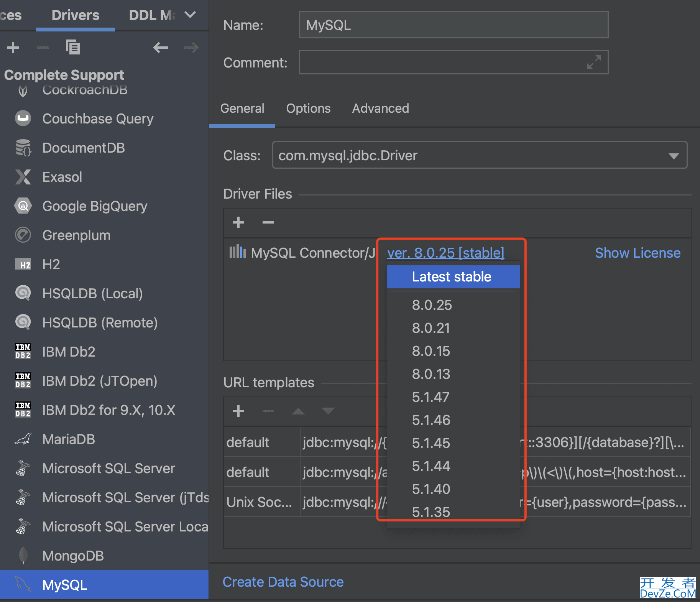Select the MongoDB leaf icon
The width and height of the screenshot is (700, 602).
[23, 556]
